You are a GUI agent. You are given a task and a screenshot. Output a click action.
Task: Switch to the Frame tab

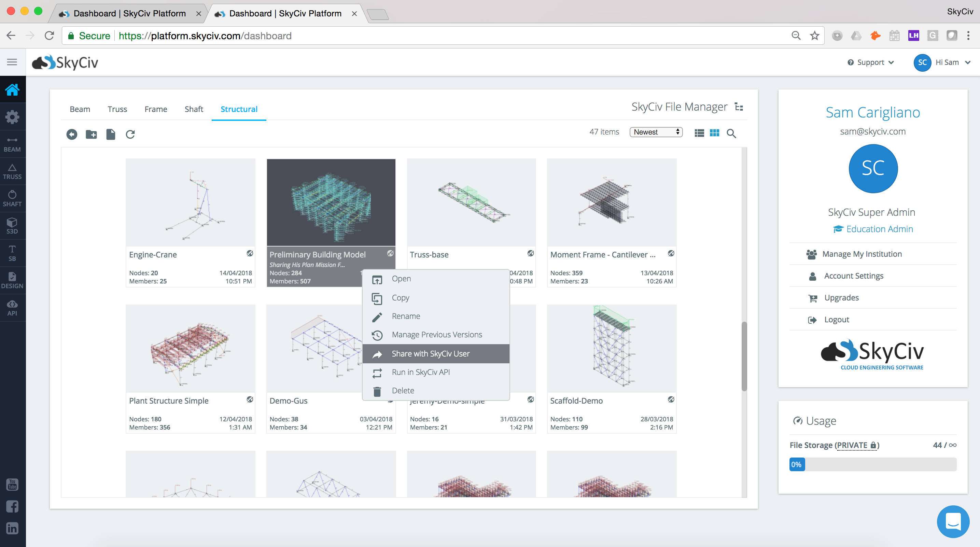pyautogui.click(x=156, y=109)
